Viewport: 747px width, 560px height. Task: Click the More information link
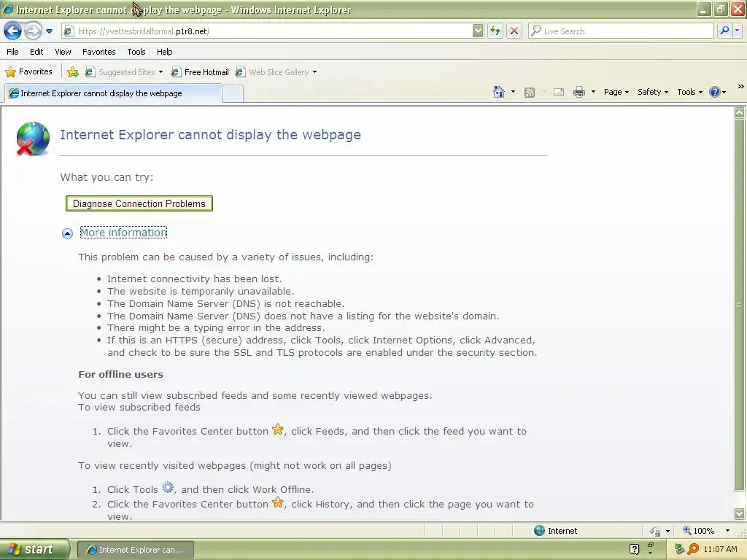[x=123, y=233]
